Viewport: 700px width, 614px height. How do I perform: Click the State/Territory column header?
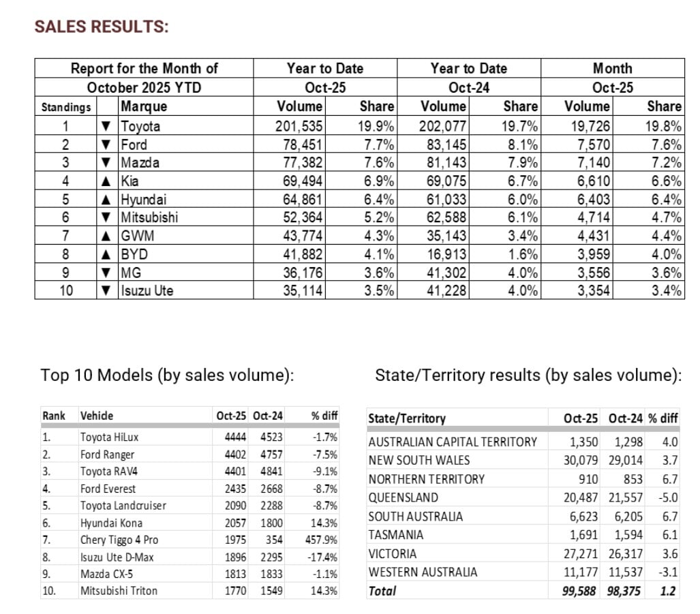click(x=406, y=418)
